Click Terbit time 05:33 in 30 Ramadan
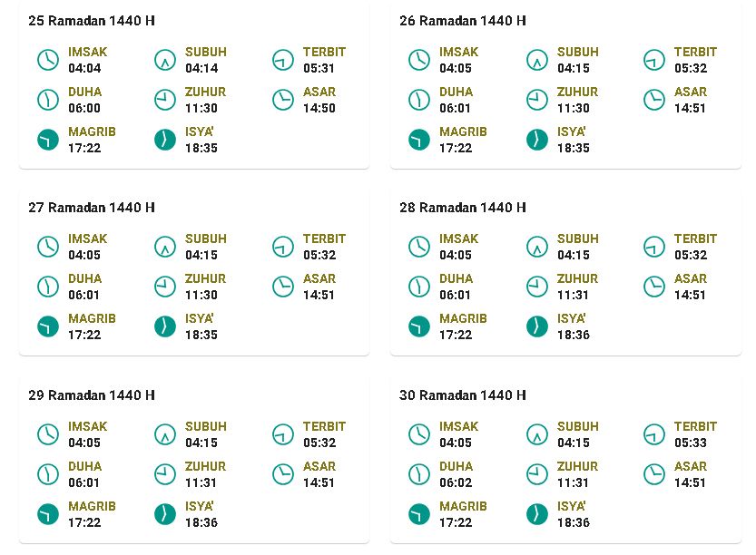The height and width of the screenshot is (555, 756). coord(691,443)
